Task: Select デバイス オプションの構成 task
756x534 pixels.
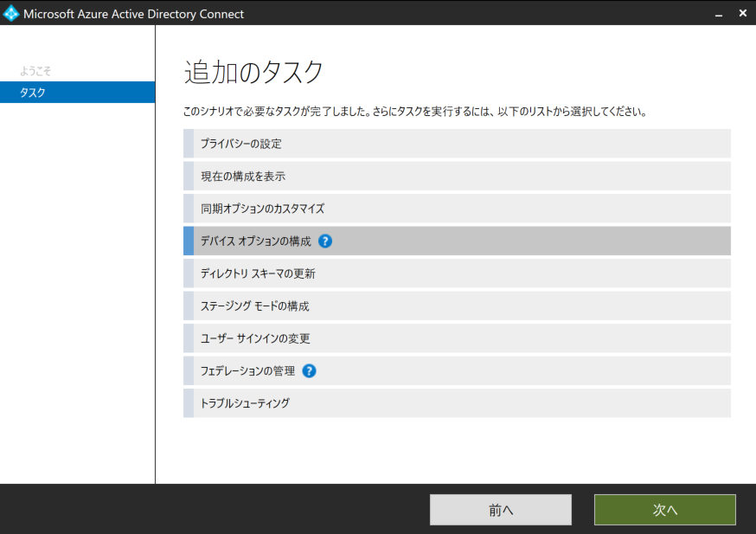Action: (x=457, y=241)
